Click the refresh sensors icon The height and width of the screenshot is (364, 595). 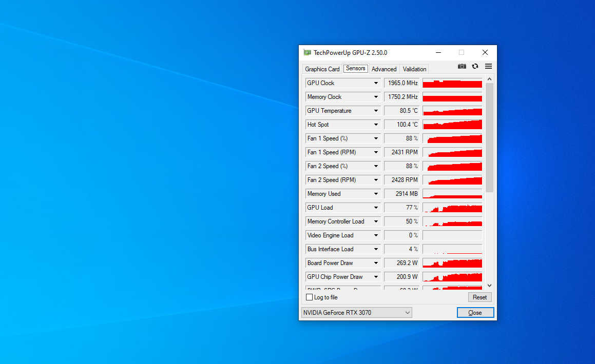[x=475, y=66]
